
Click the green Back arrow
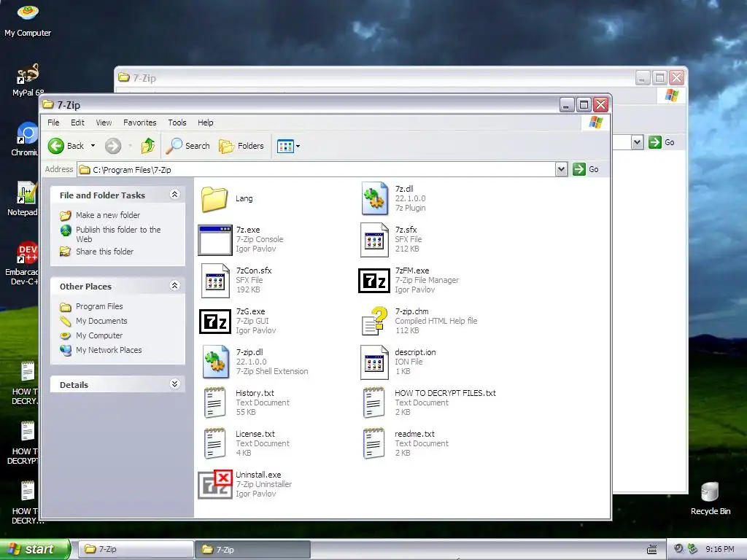pyautogui.click(x=56, y=146)
